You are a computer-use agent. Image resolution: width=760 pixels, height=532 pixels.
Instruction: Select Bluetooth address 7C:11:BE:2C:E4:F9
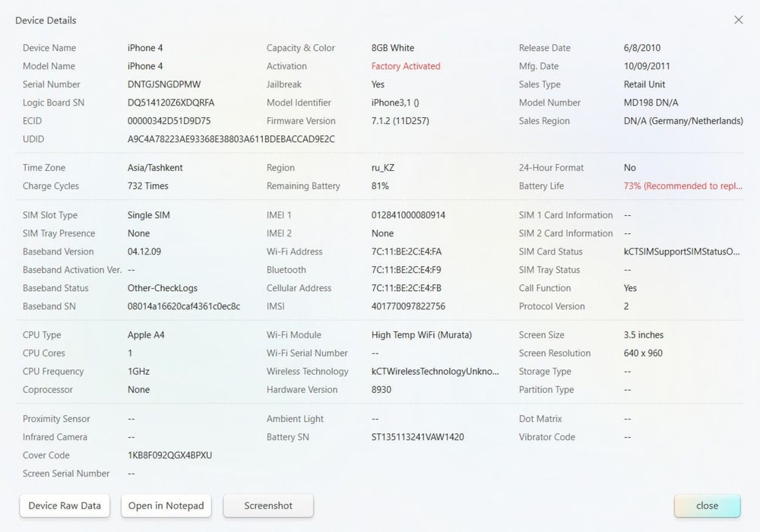tap(406, 270)
